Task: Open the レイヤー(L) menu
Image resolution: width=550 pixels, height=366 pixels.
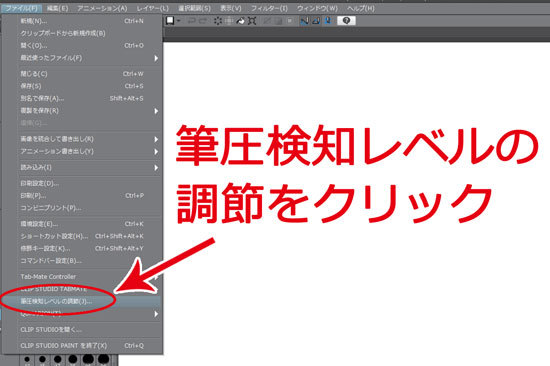Action: pyautogui.click(x=153, y=8)
